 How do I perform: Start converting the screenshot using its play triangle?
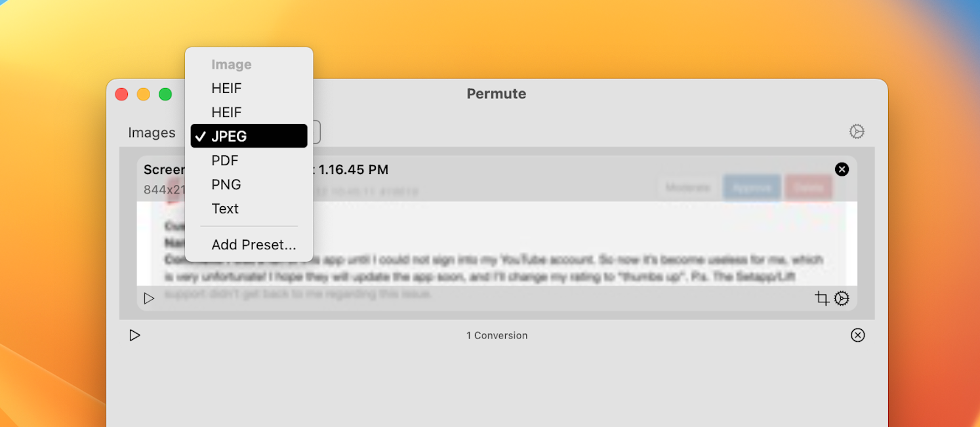click(x=148, y=298)
